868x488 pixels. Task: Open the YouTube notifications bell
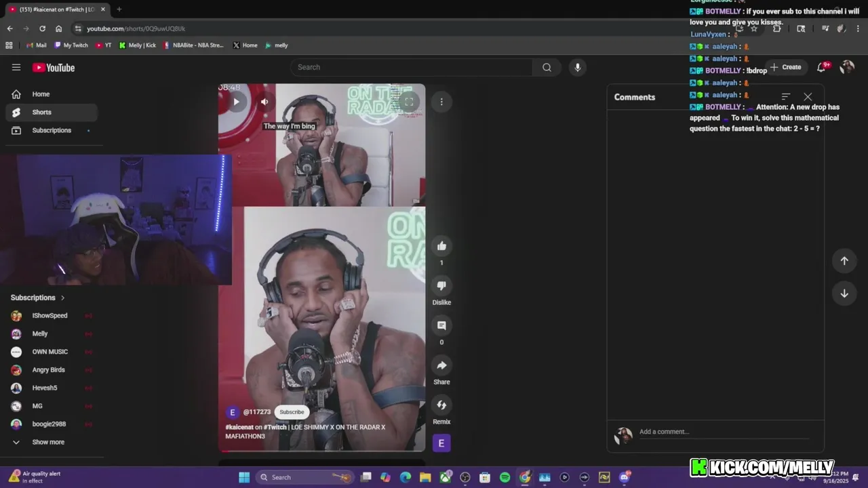click(822, 67)
